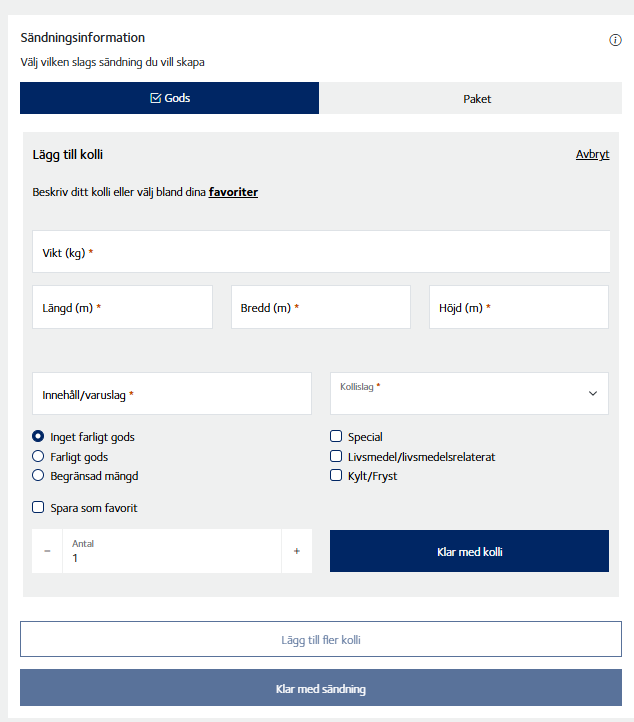Open the Kollislag dropdown

[469, 393]
